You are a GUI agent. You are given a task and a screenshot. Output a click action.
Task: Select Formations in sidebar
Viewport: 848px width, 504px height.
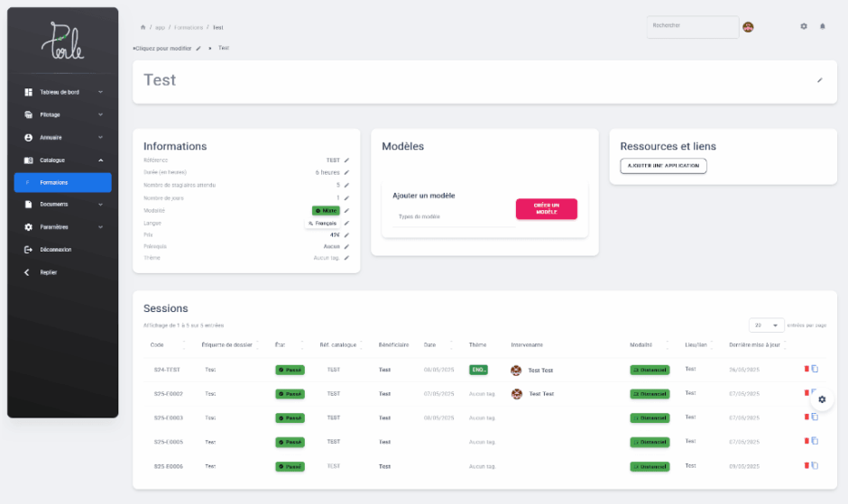point(63,183)
